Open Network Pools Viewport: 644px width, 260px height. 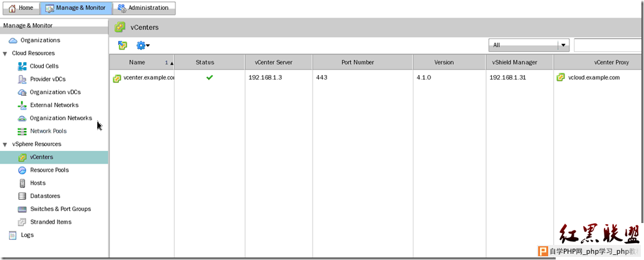pos(48,132)
